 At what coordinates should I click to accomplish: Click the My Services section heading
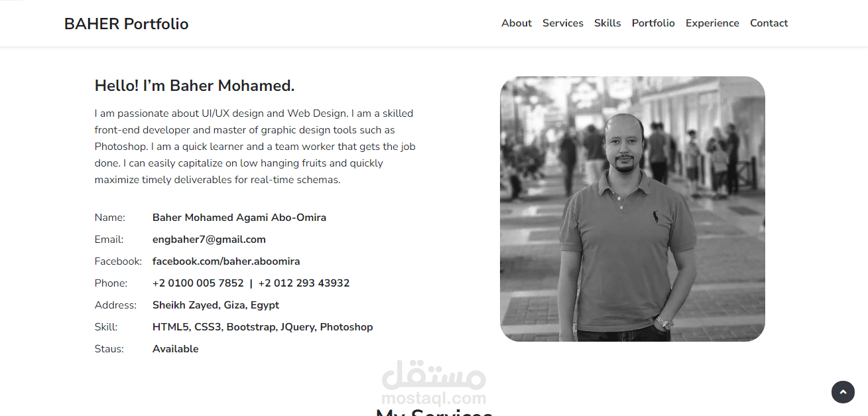(434, 411)
